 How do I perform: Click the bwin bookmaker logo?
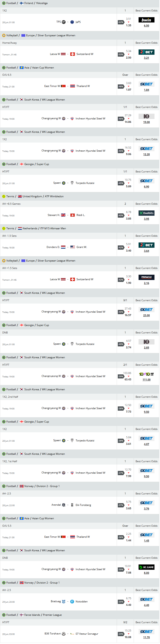(x=146, y=20)
